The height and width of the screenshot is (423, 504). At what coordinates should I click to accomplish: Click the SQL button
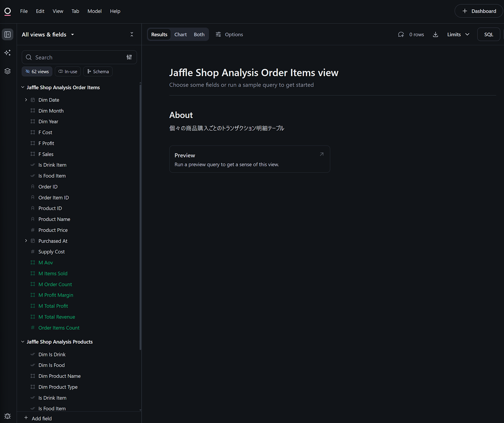coord(488,35)
